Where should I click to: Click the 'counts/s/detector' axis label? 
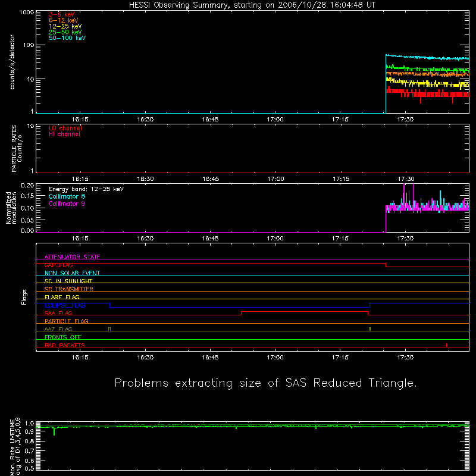(x=12, y=62)
